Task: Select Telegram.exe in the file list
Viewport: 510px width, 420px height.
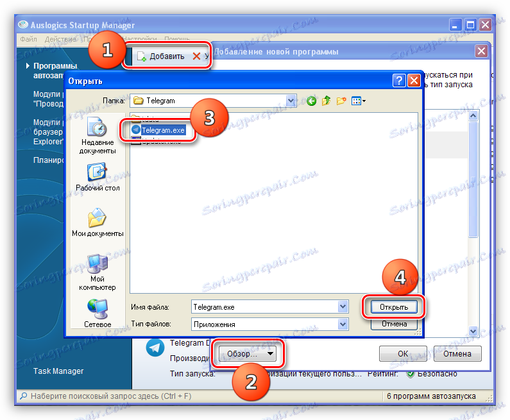Action: coord(163,130)
